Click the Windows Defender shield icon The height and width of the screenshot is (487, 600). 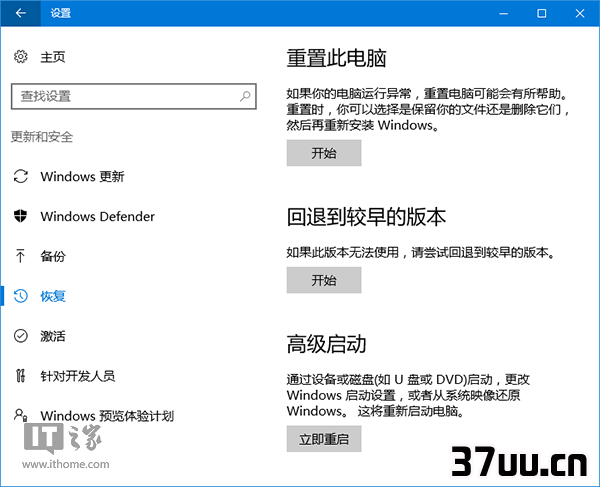(x=21, y=216)
